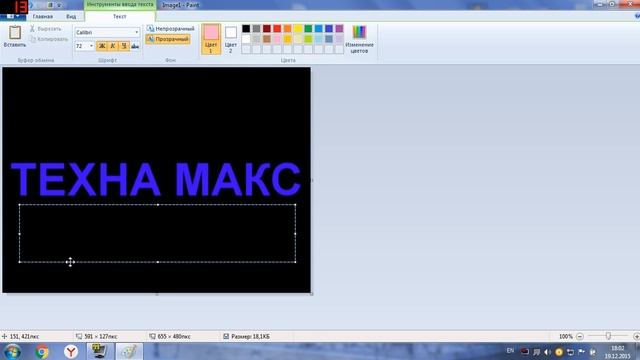
Task: Switch to the Главная ribbon tab
Action: pyautogui.click(x=43, y=16)
